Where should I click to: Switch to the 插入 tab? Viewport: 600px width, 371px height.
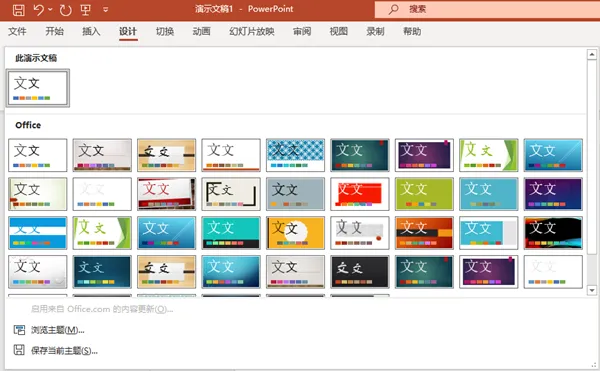pyautogui.click(x=91, y=31)
